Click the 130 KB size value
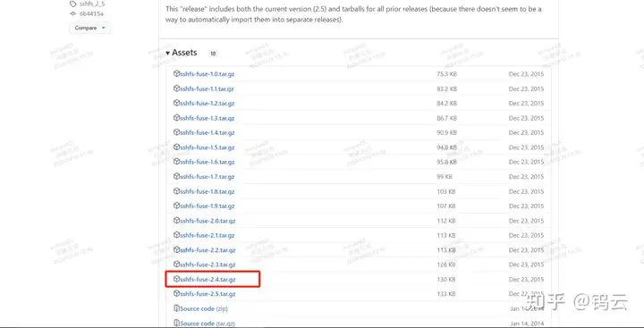 click(x=446, y=280)
